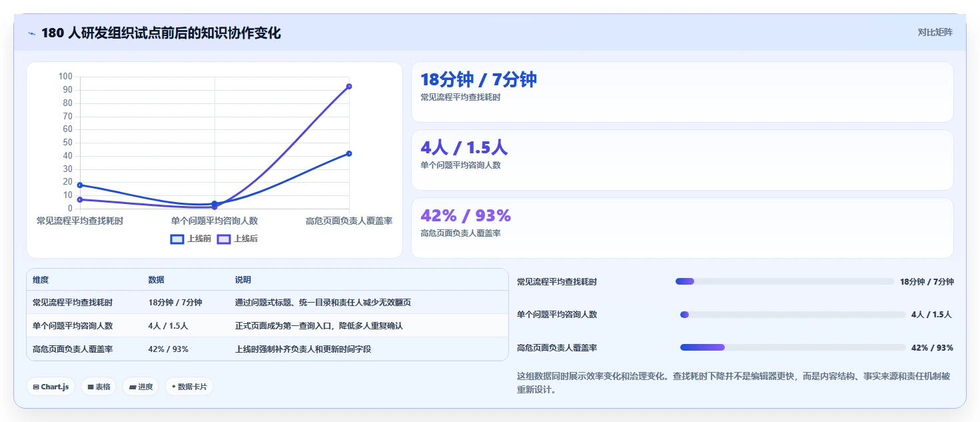The height and width of the screenshot is (422, 980).
Task: Click chart x-axis label 常见流程平均查找耗时
Action: pos(80,221)
